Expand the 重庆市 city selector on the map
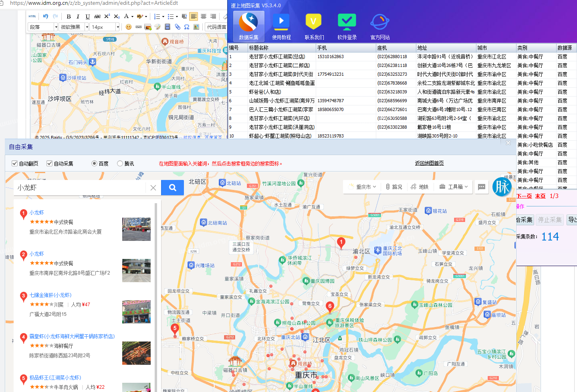The height and width of the screenshot is (392, 577). click(x=363, y=187)
